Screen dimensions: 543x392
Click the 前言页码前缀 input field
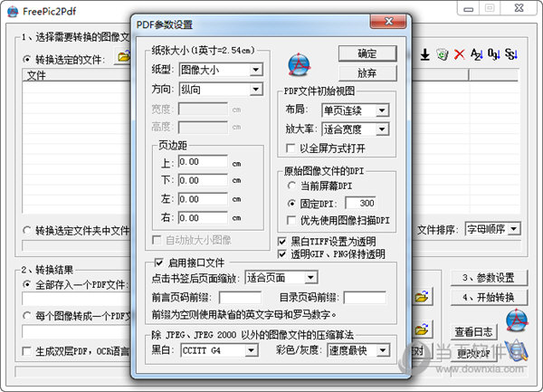[240, 298]
